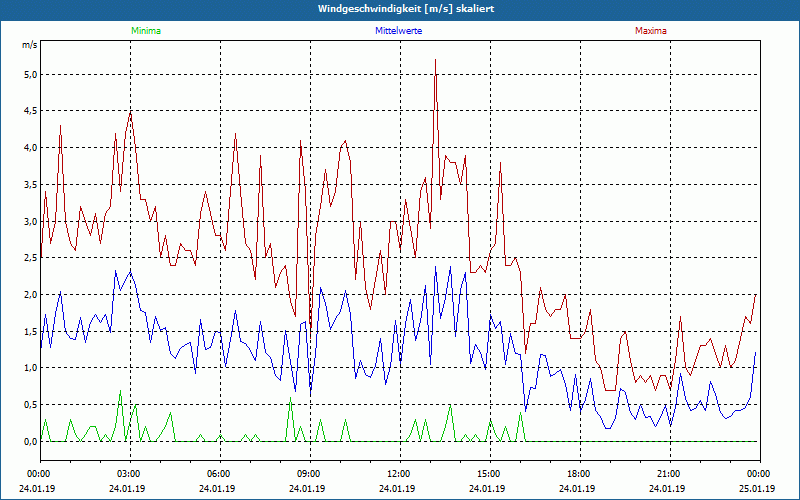800x500 pixels.
Task: Click the 3,5 y-axis value
Action: click(31, 185)
